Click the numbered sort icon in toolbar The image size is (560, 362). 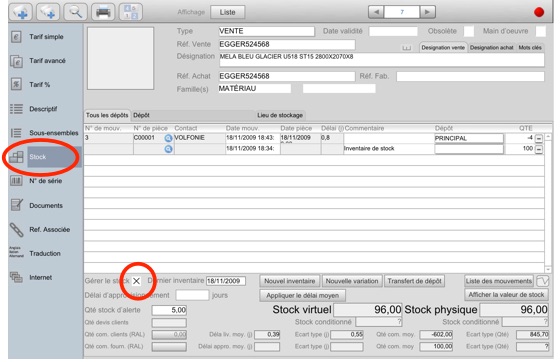[x=131, y=12]
